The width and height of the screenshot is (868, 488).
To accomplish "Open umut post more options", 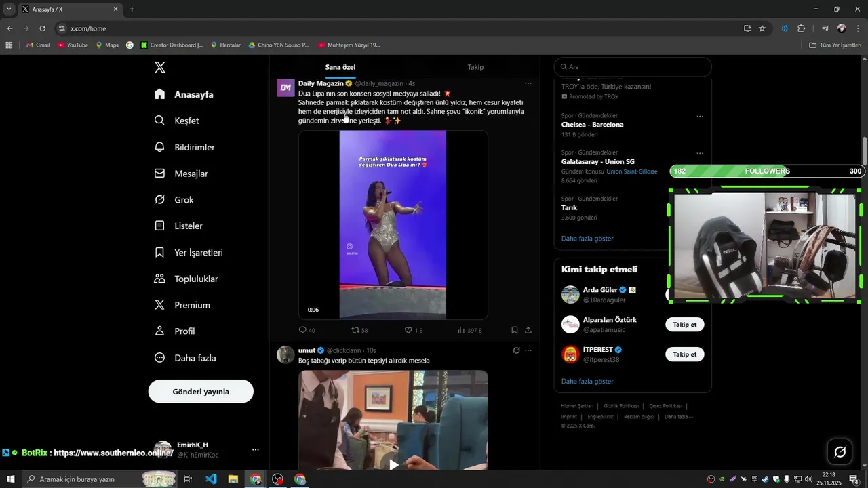I will point(528,350).
